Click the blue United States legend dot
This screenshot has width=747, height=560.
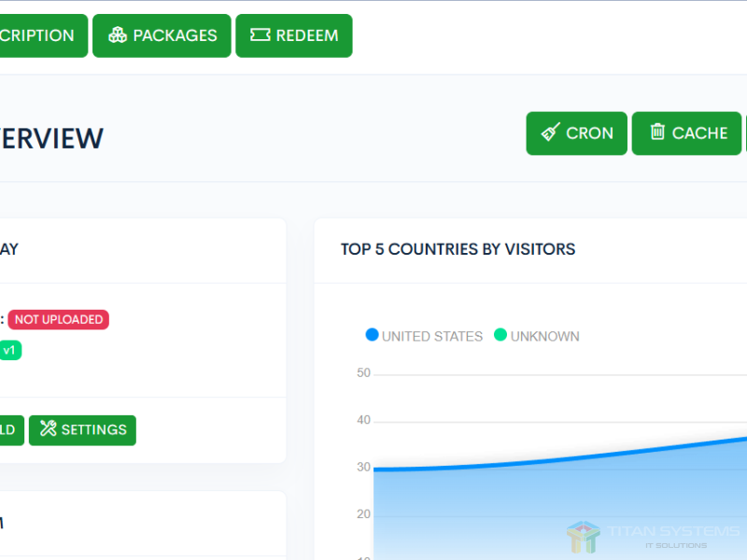372,335
